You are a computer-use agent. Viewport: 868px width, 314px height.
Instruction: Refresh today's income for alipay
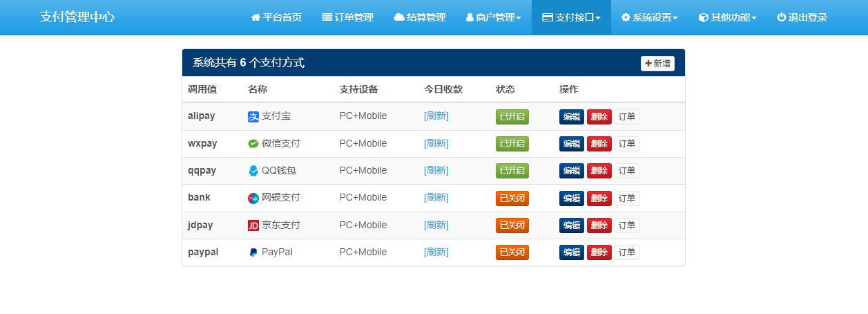coord(436,116)
